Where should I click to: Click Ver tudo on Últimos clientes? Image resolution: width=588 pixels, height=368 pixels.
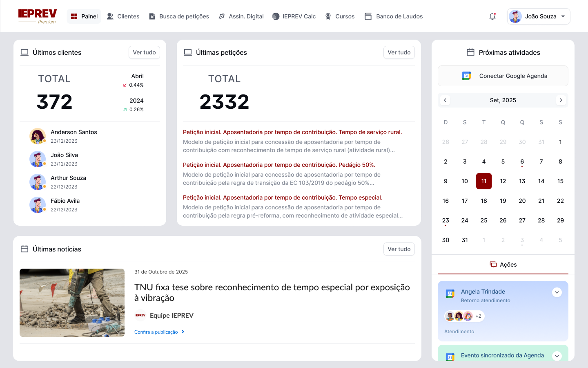click(144, 52)
